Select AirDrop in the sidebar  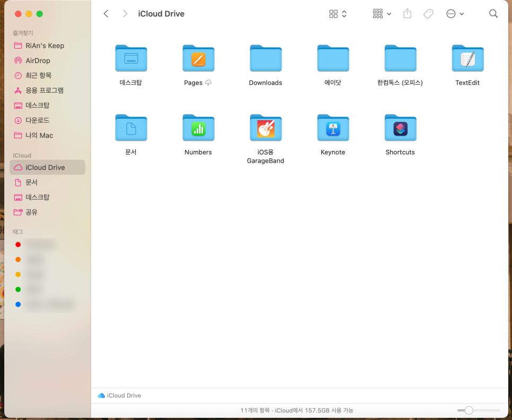pyautogui.click(x=47, y=61)
